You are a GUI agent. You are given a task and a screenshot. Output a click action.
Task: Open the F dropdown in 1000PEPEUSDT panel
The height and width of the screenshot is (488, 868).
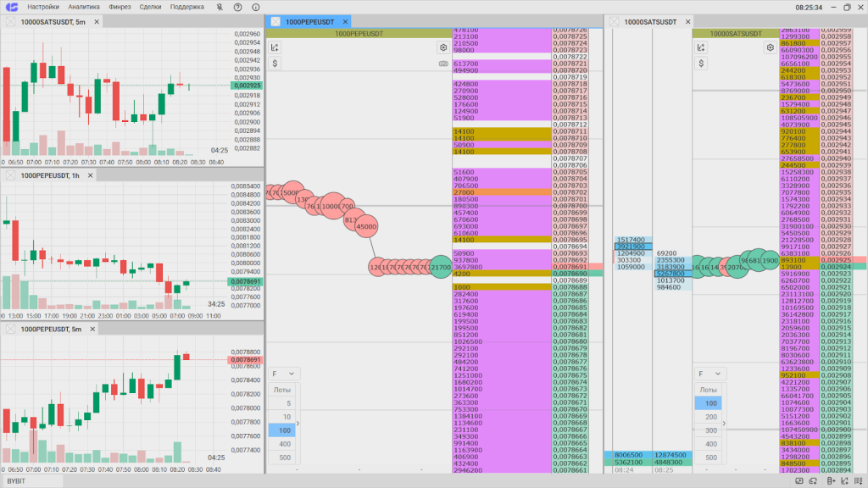coord(283,374)
